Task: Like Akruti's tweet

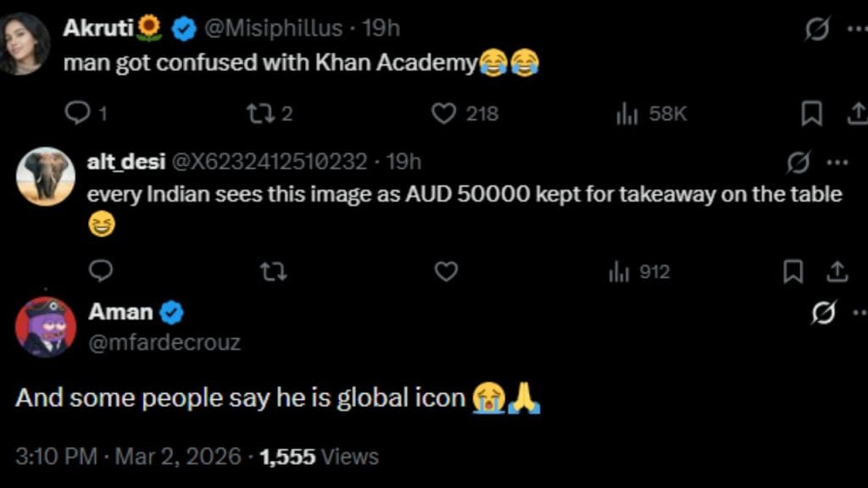Action: coord(444,113)
